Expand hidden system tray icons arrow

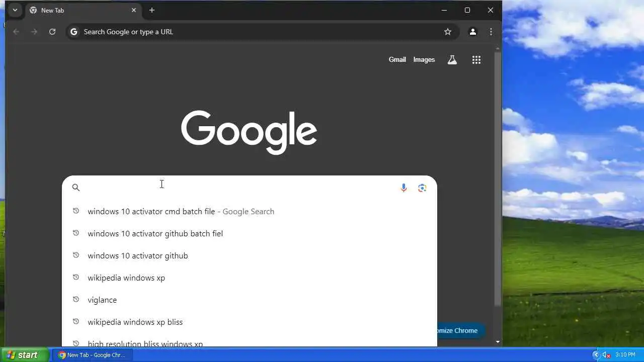[x=596, y=355]
